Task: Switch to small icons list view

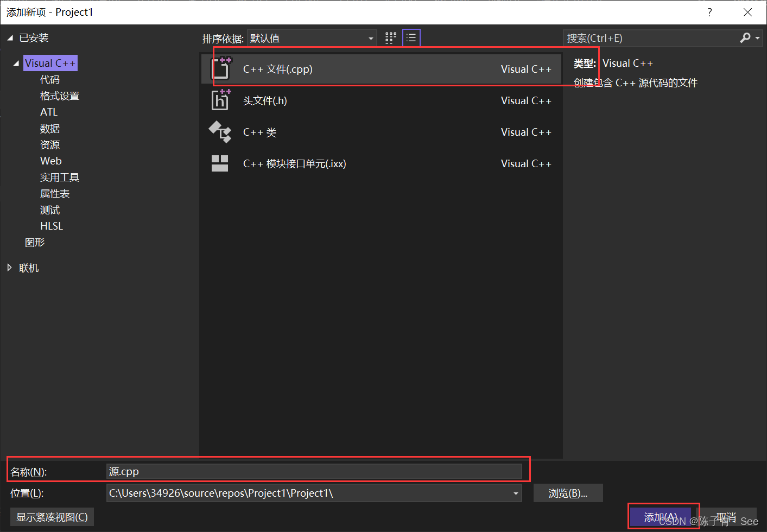Action: click(x=411, y=38)
